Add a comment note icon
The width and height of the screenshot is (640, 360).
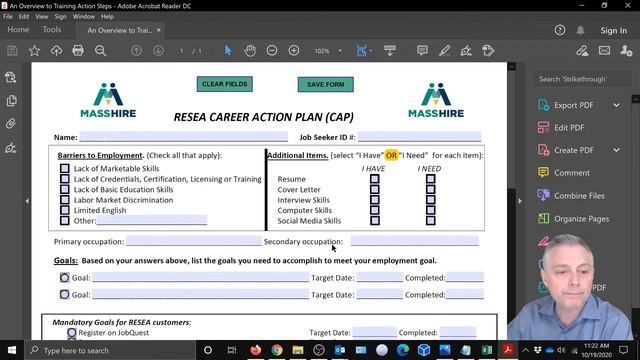[422, 51]
